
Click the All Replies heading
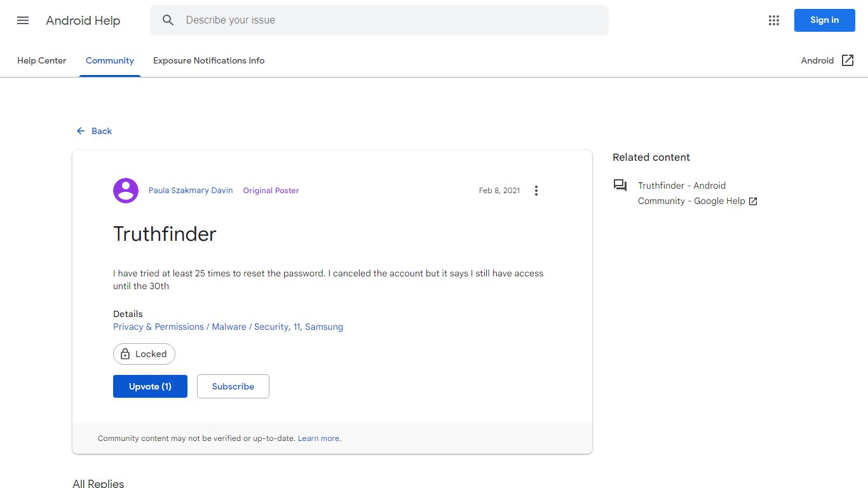(x=98, y=484)
